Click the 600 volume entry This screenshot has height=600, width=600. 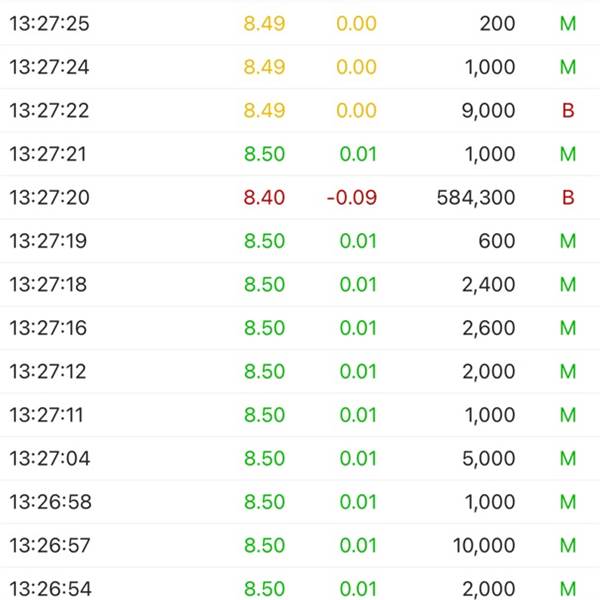point(497,241)
